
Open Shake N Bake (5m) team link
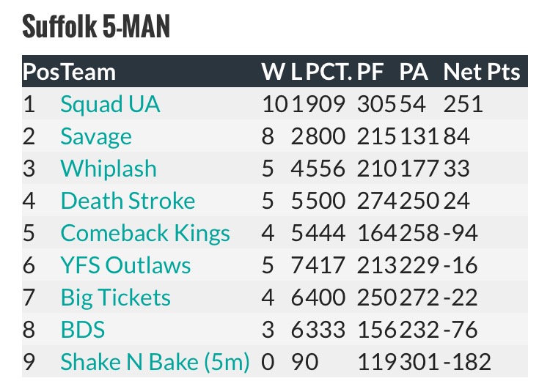point(155,362)
